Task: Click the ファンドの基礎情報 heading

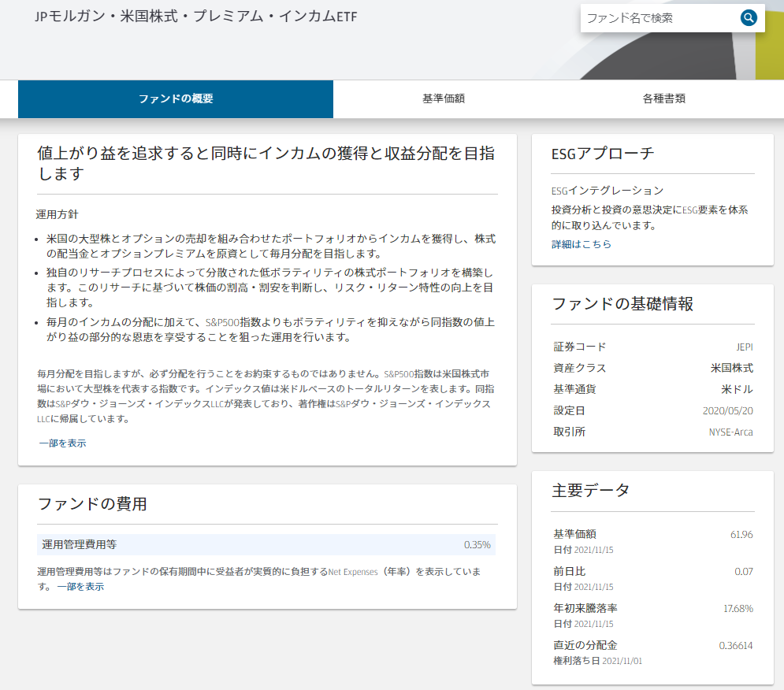Action: (622, 304)
